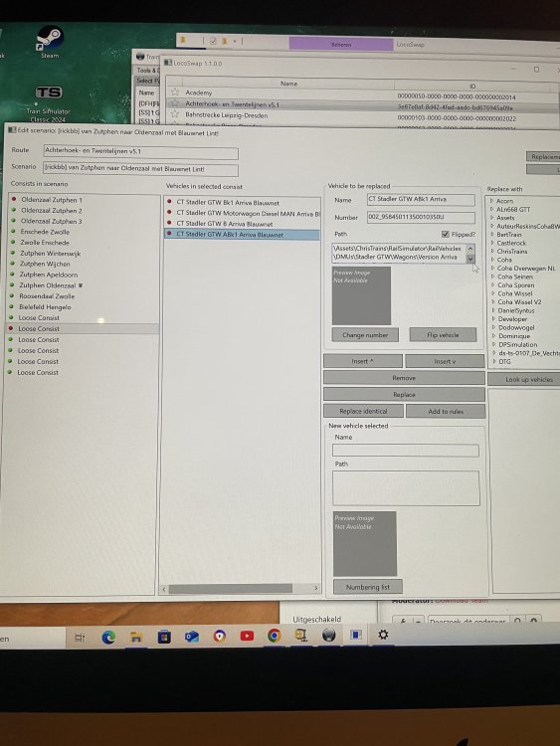Click the Task View taskbar icon
This screenshot has height=746, width=560.
(x=80, y=637)
